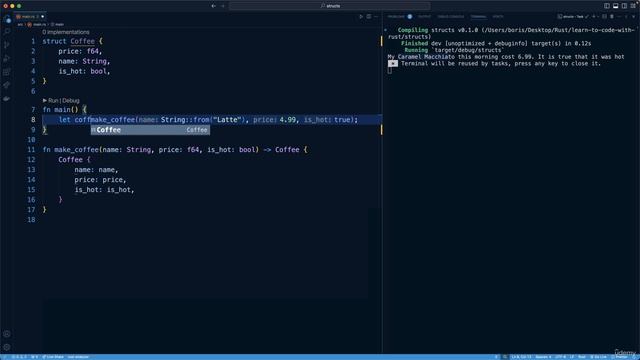Open the Manage gear icon
640x360 pixels.
click(x=7, y=347)
